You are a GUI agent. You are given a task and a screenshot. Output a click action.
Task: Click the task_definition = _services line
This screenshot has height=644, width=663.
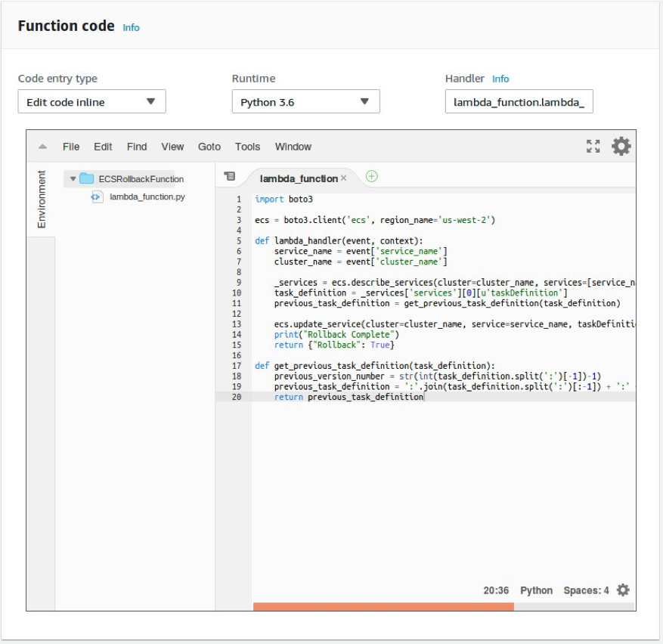(x=421, y=293)
